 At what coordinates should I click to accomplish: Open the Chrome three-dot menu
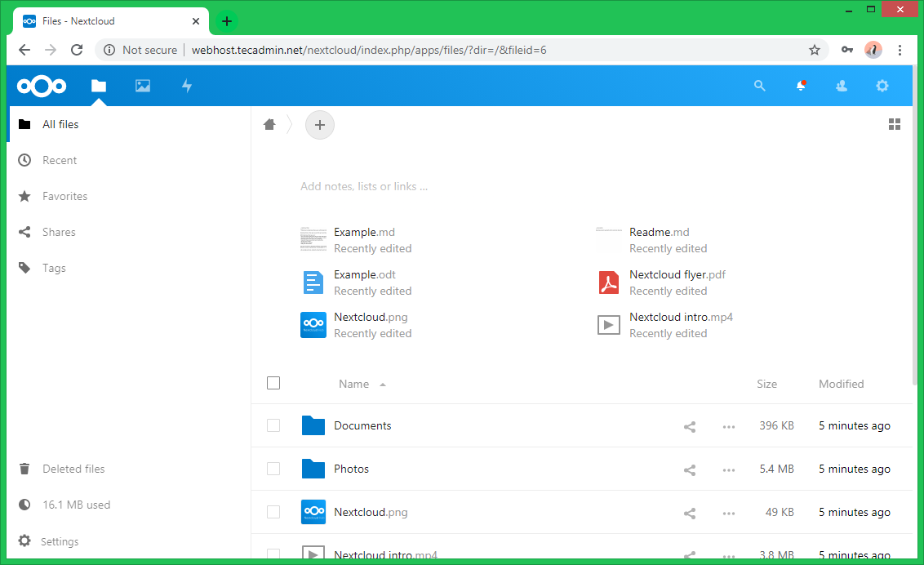[900, 50]
